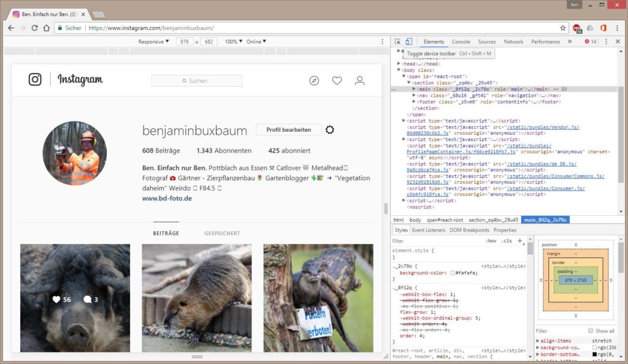Click the viewport height field 682
Screen dimensions: 628x364
point(209,42)
